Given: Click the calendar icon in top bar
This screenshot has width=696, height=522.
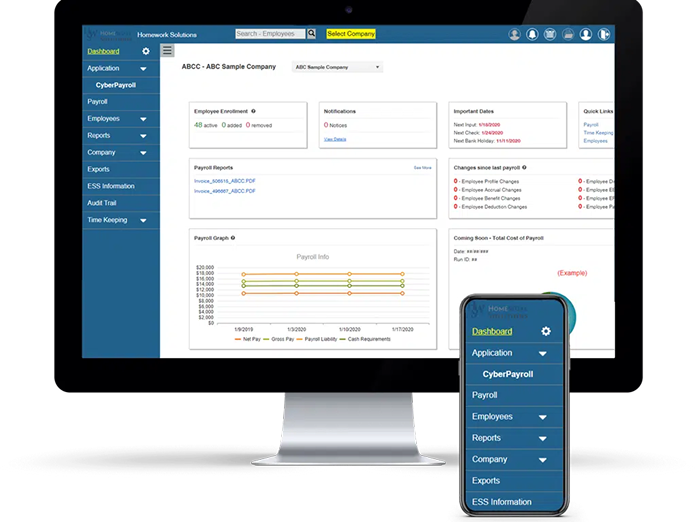Looking at the screenshot, I should (550, 34).
